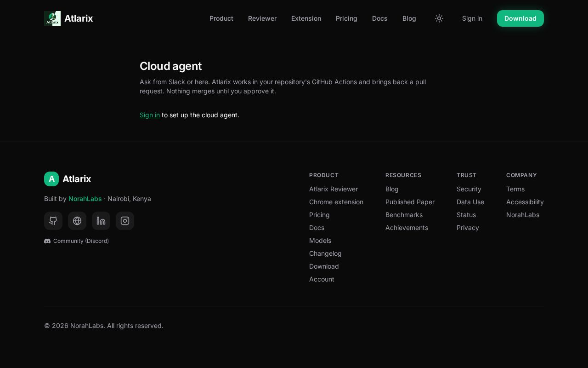Open the GitHub social icon
The image size is (588, 368).
click(x=53, y=221)
